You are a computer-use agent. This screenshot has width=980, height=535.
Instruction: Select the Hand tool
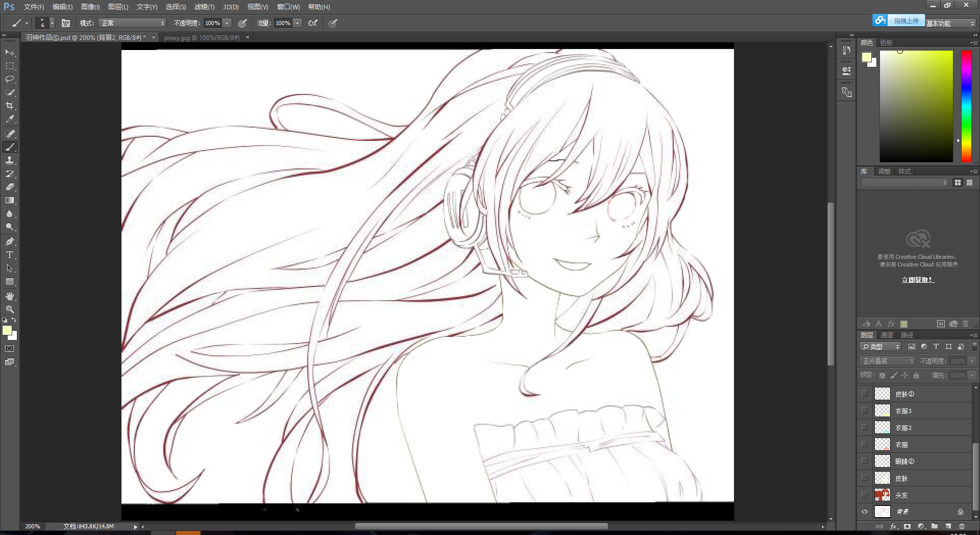[x=10, y=296]
